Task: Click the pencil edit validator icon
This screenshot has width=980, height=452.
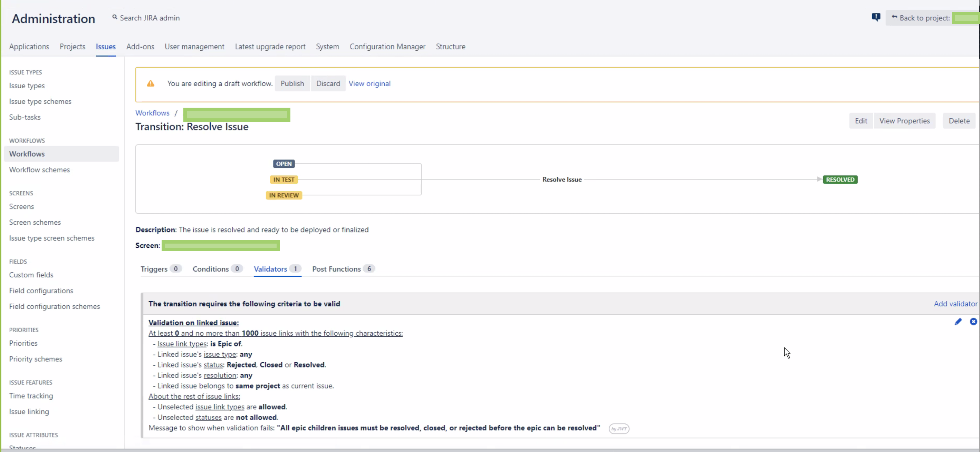Action: coord(958,322)
